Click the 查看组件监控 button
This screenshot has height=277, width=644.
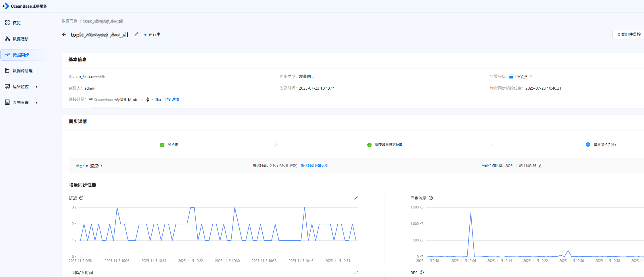click(629, 34)
